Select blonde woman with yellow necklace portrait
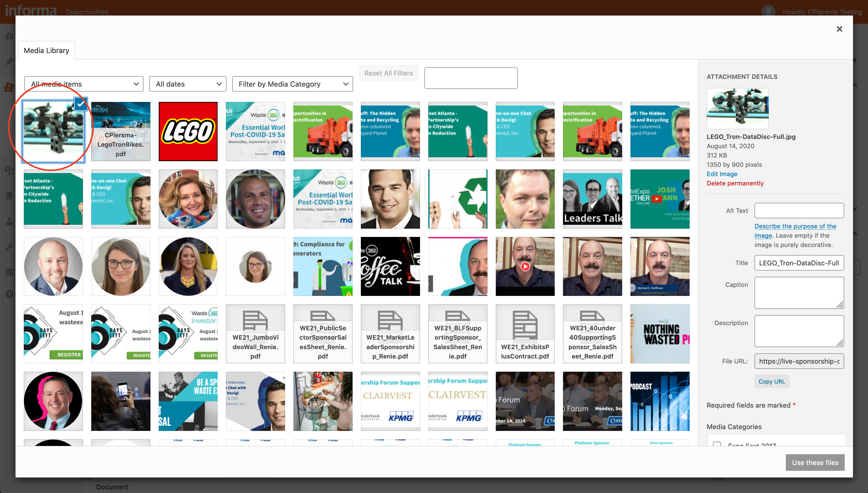The image size is (868, 493). tap(188, 266)
